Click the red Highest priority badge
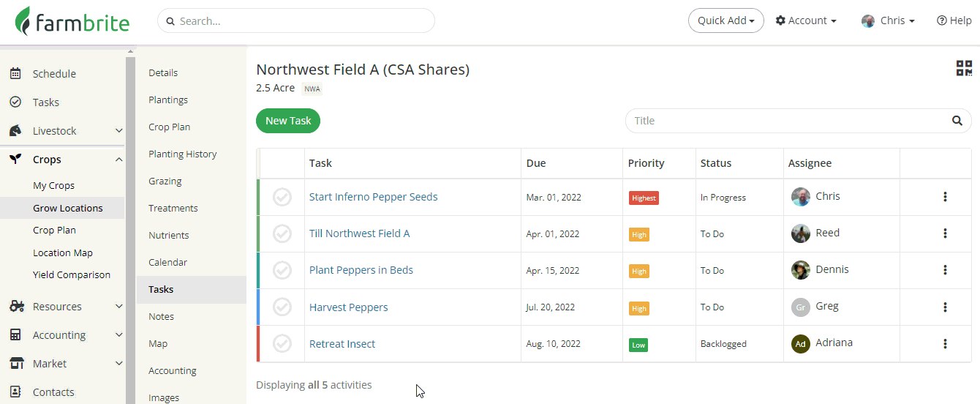The image size is (980, 404). 644,198
